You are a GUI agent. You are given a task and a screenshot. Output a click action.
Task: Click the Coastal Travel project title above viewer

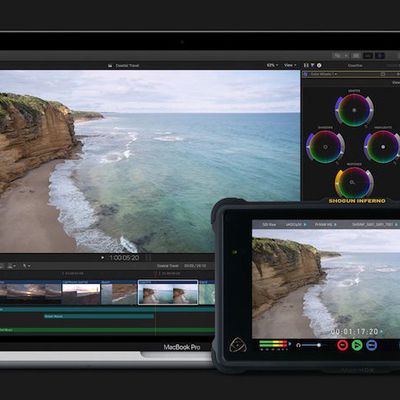(127, 66)
